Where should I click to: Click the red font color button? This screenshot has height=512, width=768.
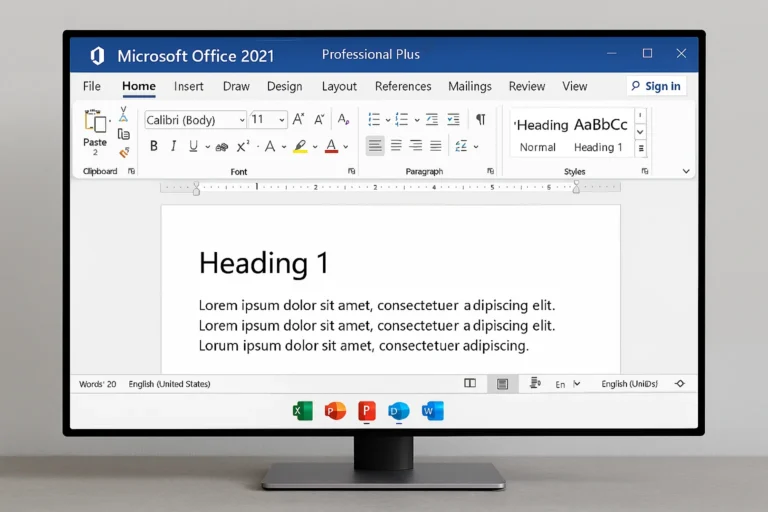tap(331, 146)
